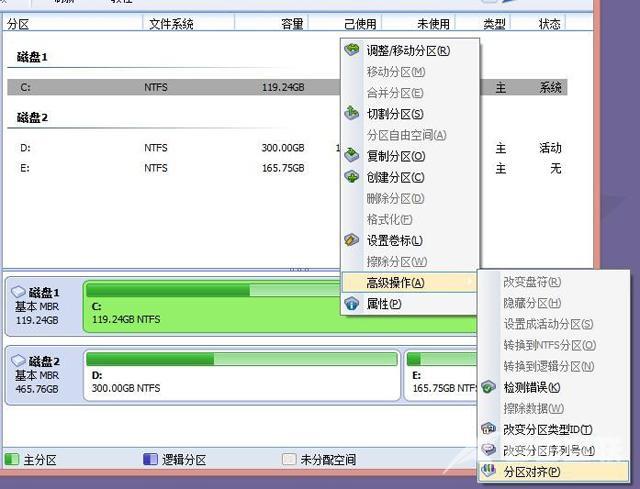Click the Check Errors (检测错误) shield icon
Image resolution: width=640 pixels, height=489 pixels.
pos(489,387)
